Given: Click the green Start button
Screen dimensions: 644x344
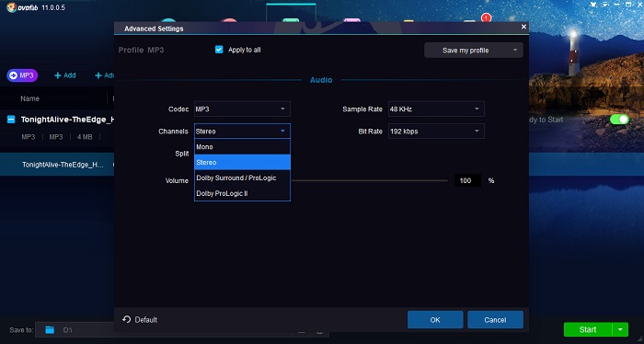Looking at the screenshot, I should click(x=588, y=329).
